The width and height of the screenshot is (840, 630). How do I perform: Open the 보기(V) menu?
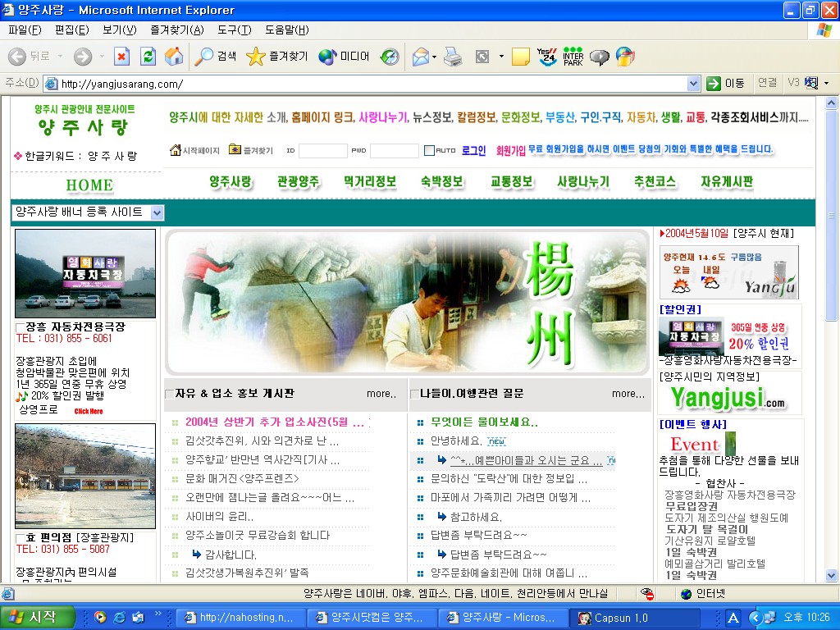pos(119,30)
